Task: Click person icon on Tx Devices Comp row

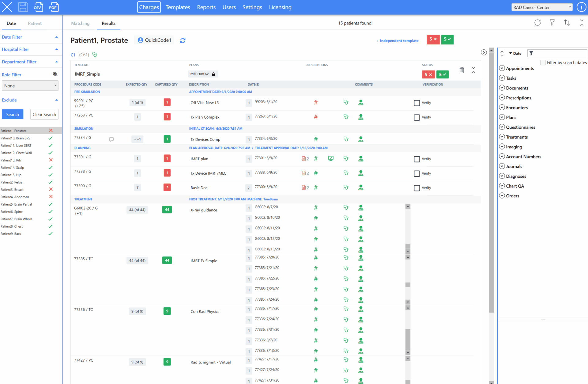Action: (x=361, y=139)
